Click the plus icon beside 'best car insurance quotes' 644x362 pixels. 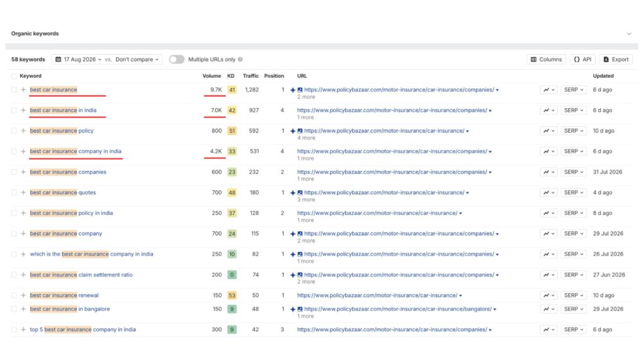pos(23,192)
